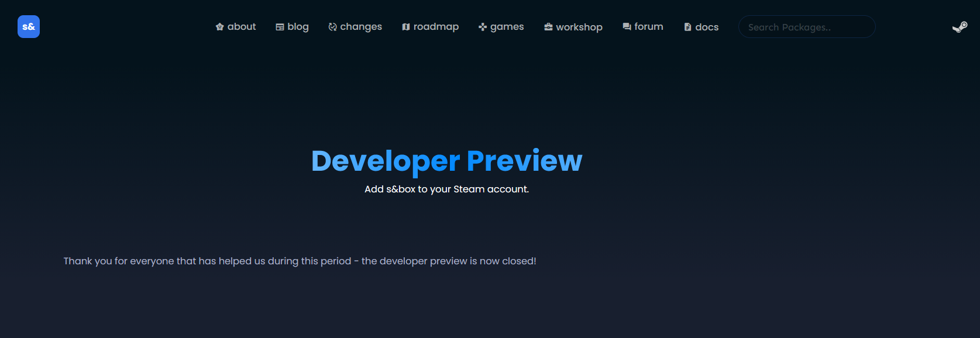Open the changes page
980x338 pixels.
click(x=355, y=27)
